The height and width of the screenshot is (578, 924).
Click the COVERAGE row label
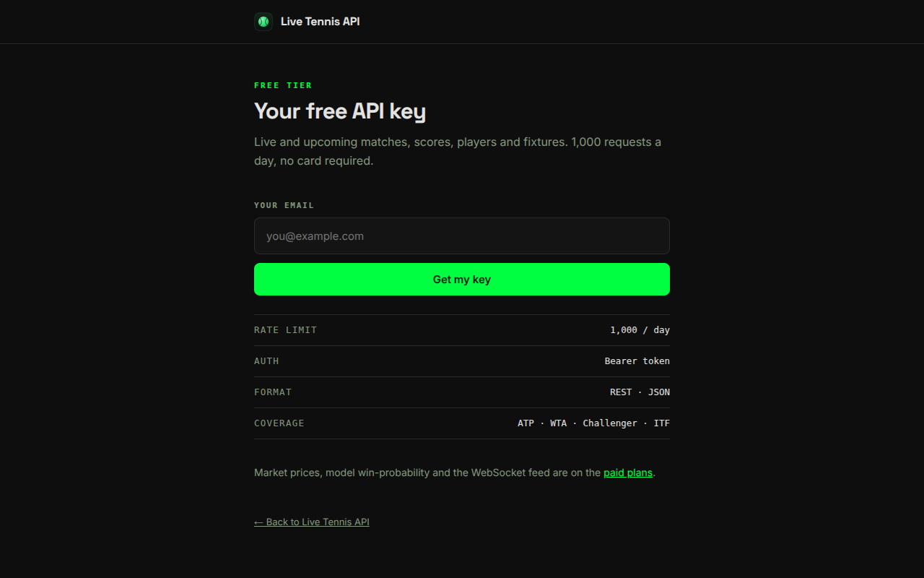click(279, 423)
